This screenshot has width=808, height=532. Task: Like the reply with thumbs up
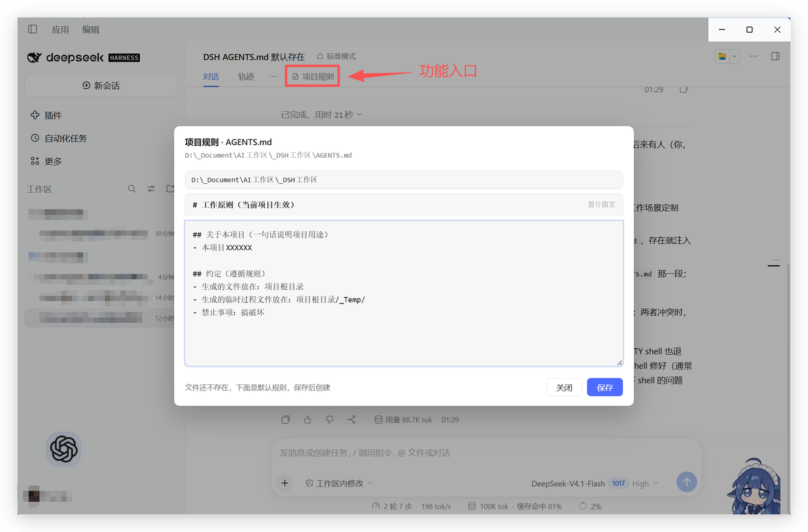coord(308,420)
